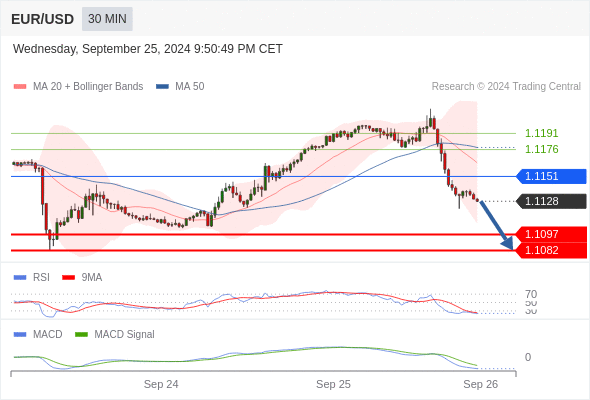Screen dimensions: 590x400
Task: Click the EUR/USD pair title
Action: point(43,19)
